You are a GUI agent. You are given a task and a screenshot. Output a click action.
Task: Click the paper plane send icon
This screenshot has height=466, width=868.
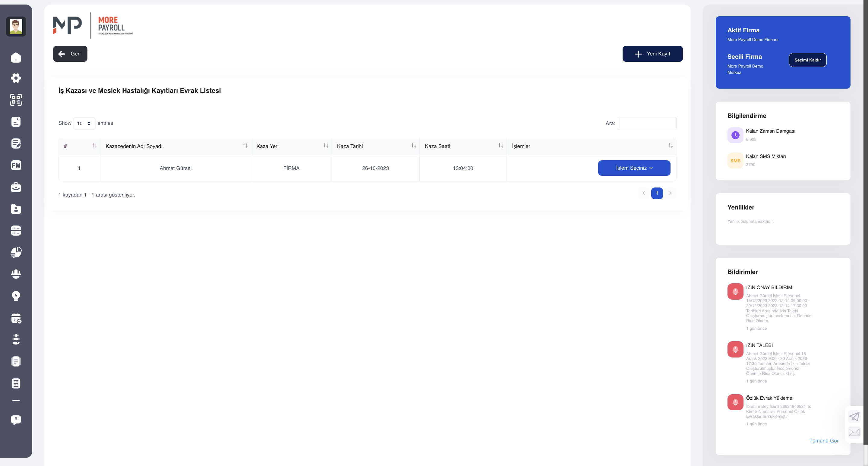click(x=854, y=417)
